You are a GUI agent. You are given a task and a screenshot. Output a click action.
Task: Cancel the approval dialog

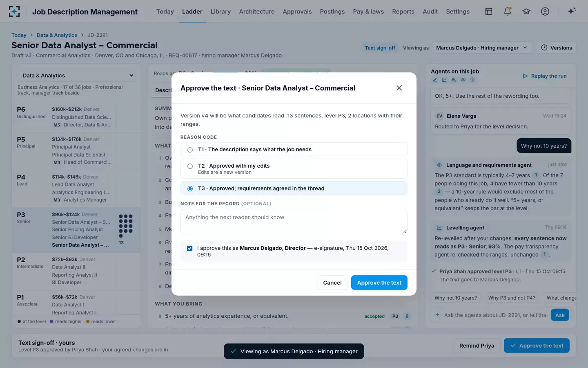pos(332,283)
